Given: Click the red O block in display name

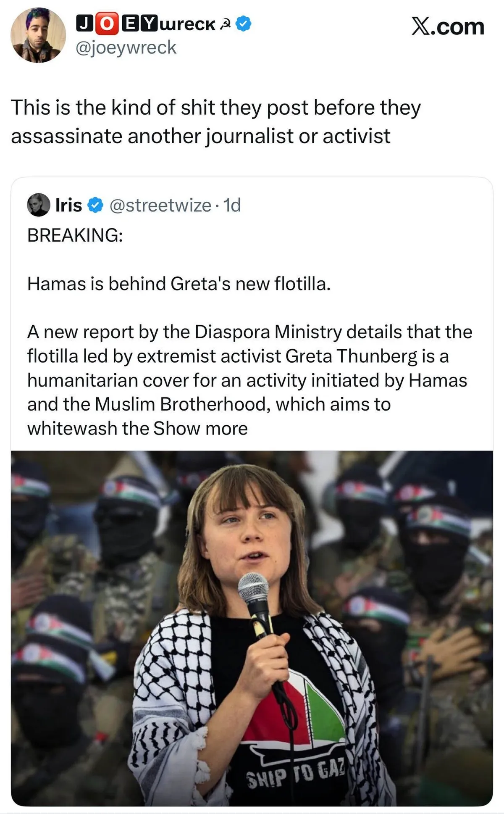Looking at the screenshot, I should coord(107,24).
